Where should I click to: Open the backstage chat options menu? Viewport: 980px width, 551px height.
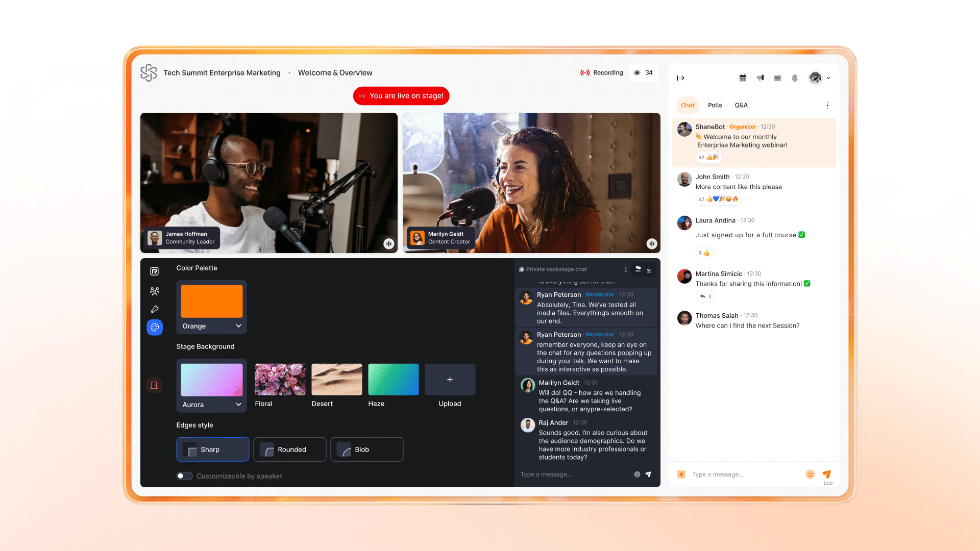[x=625, y=269]
